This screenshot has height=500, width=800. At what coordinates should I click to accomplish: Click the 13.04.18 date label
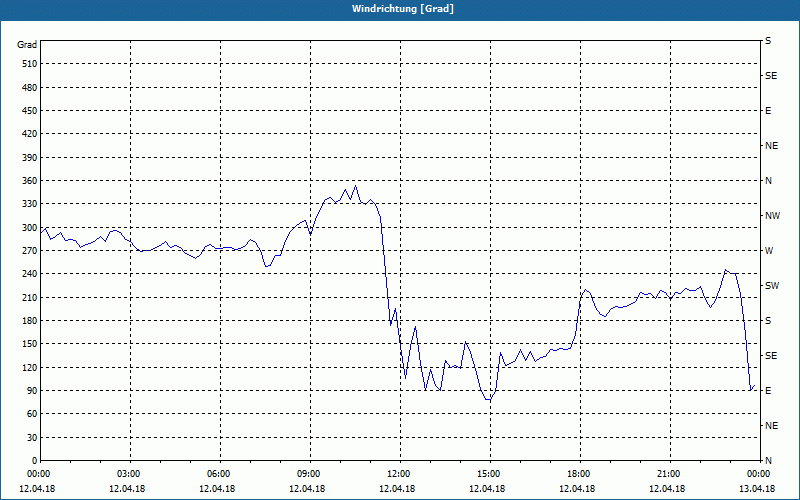[x=758, y=488]
